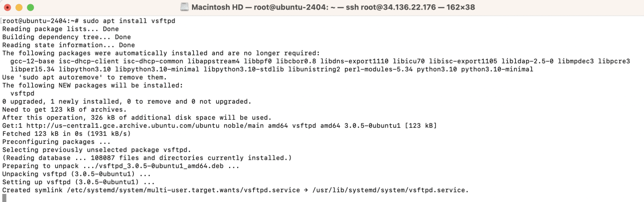This screenshot has width=644, height=202.
Task: Click the 'Building dependency tree... Done' line
Action: (67, 37)
